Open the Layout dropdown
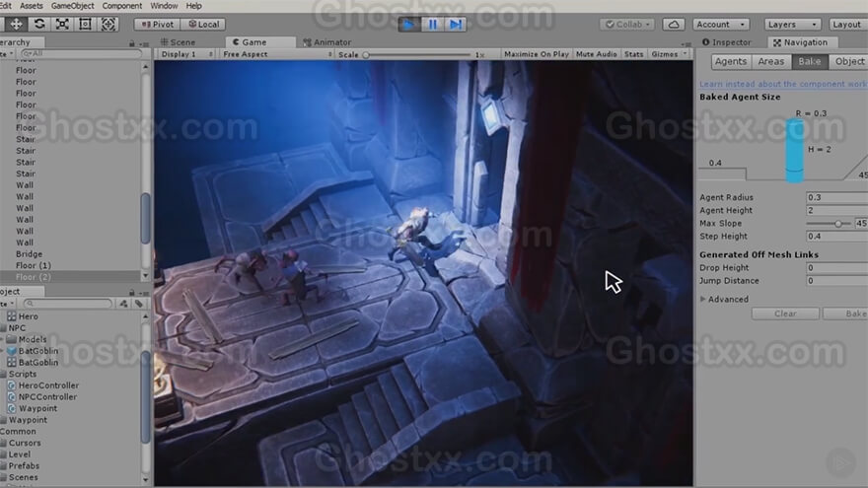The image size is (868, 488). (x=846, y=25)
